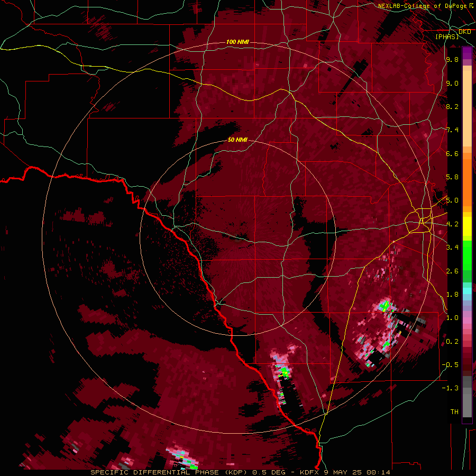The width and height of the screenshot is (476, 476).
Task: Click the 5.8 value on the color scale
Action: click(x=452, y=177)
